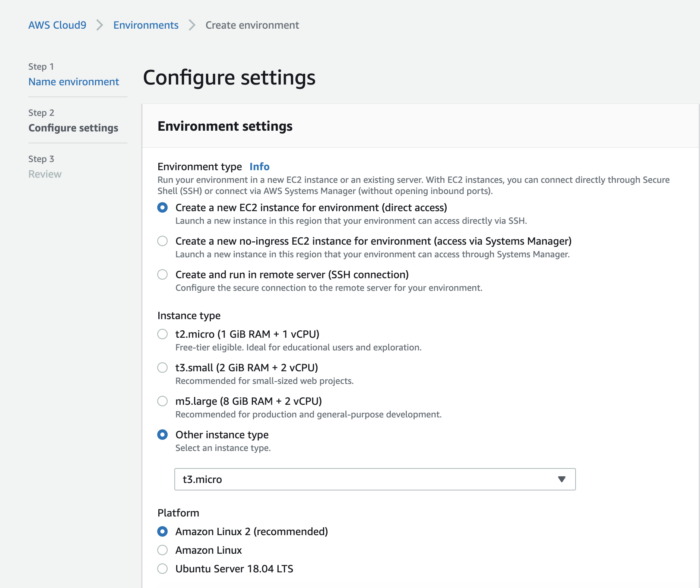Pick the t3.small instance type
This screenshot has height=588, width=700.
(162, 368)
